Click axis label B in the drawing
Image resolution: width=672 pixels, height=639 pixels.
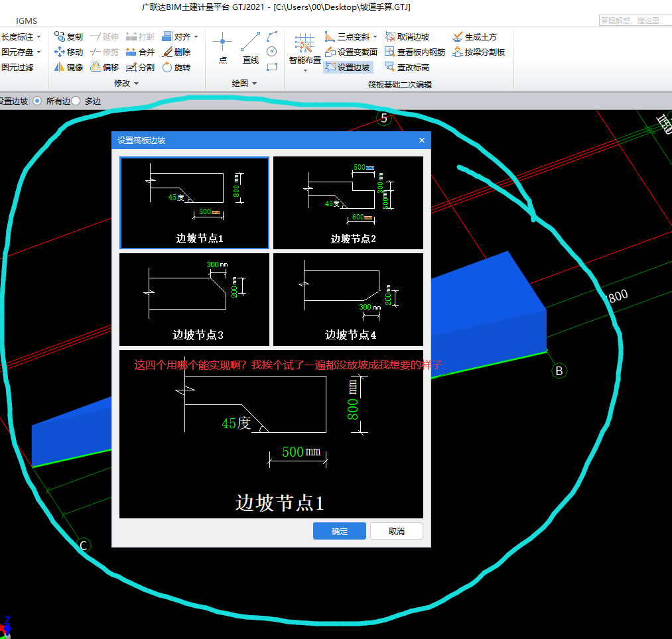(559, 371)
